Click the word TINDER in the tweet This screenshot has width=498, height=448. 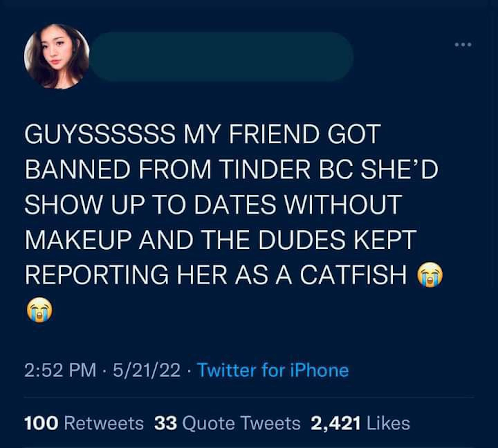tap(266, 170)
